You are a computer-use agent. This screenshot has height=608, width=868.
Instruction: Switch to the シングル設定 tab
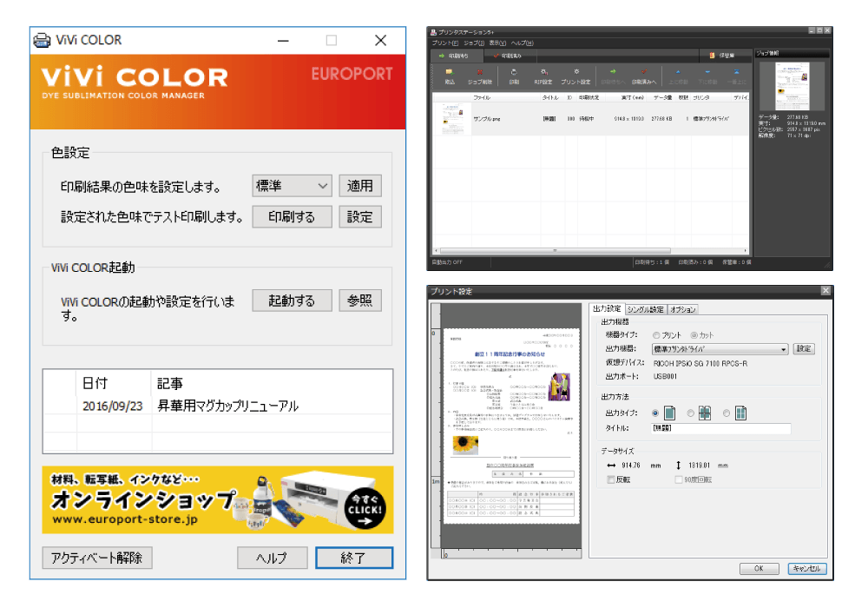click(x=646, y=309)
